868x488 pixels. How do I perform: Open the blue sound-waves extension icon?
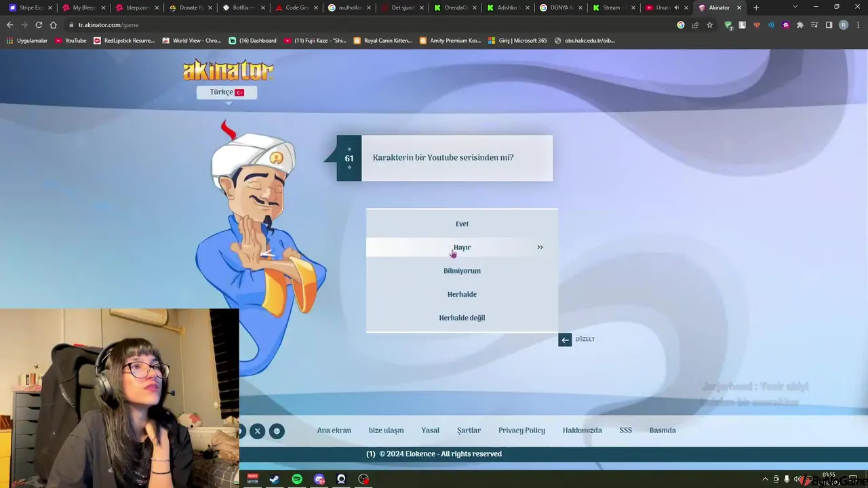[x=771, y=25]
